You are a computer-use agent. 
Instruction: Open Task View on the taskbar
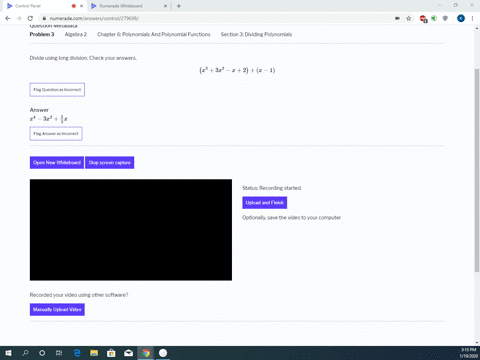tap(59, 353)
